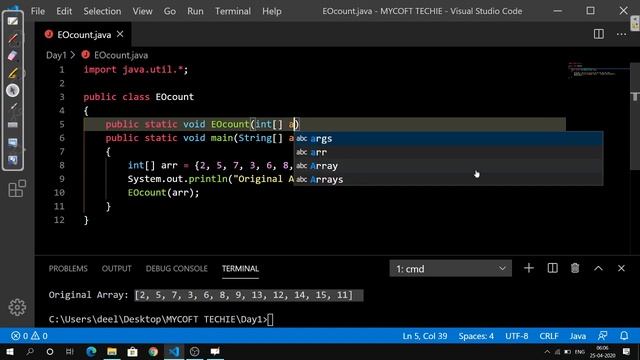Split the terminal panel
The width and height of the screenshot is (640, 360).
552,268
